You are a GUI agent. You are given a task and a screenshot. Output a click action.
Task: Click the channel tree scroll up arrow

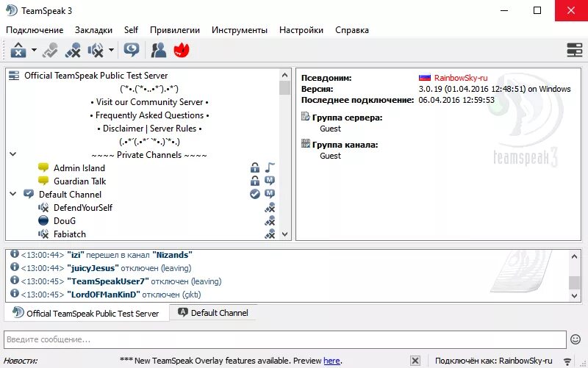pos(284,75)
